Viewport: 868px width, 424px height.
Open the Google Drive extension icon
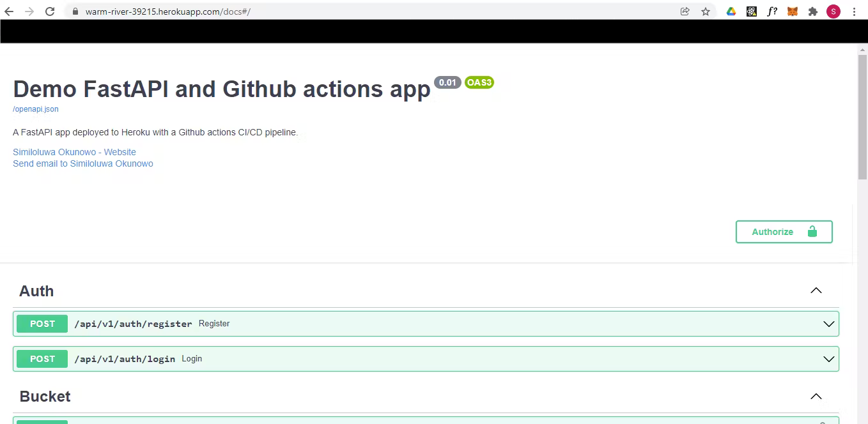731,11
